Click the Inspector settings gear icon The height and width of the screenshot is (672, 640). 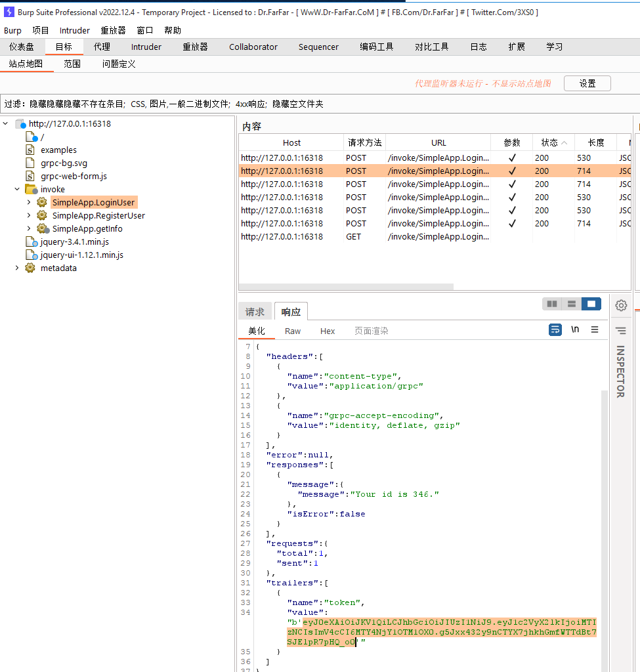(621, 305)
